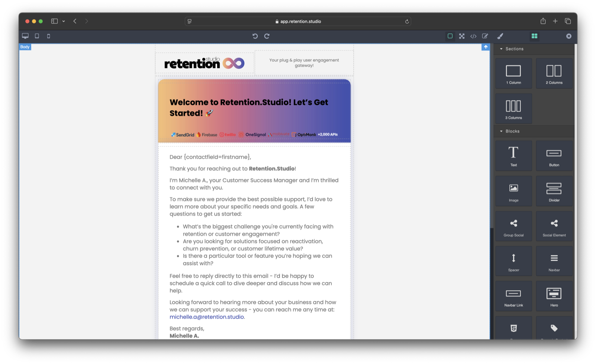Select the Button block
The image size is (596, 364).
pos(554,156)
